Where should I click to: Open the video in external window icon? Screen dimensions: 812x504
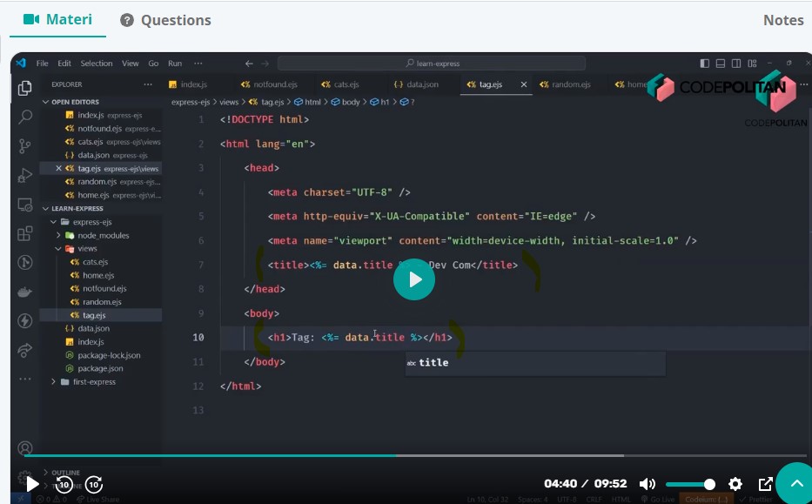point(765,484)
